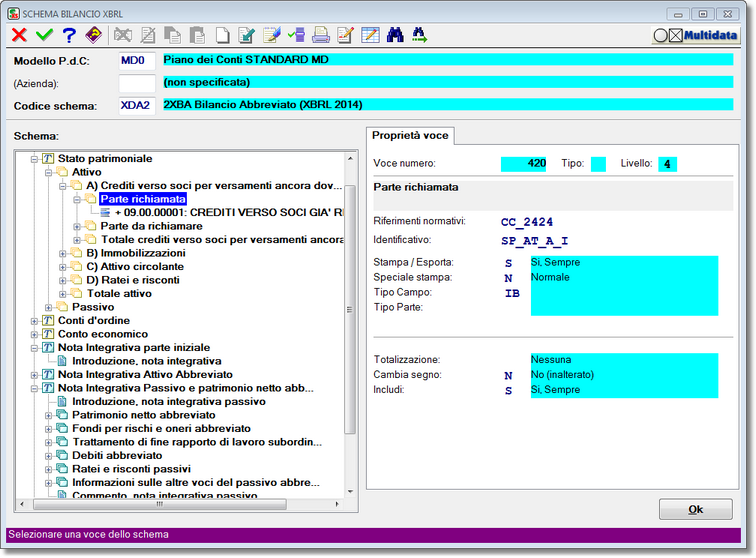
Task: Select the Parte richiamata tree item
Action: tap(143, 199)
